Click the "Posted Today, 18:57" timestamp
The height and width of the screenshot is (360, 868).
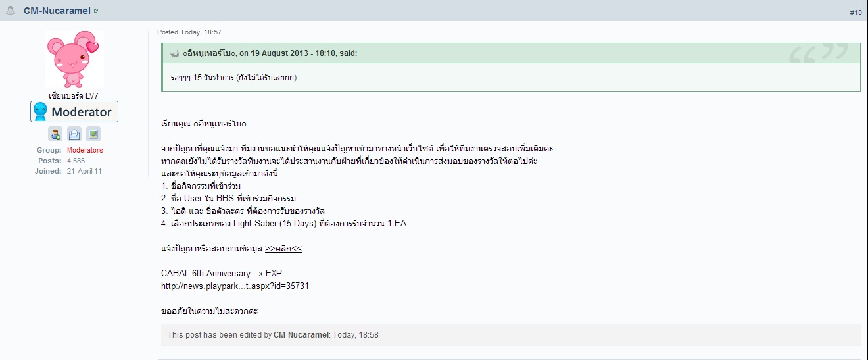pyautogui.click(x=189, y=32)
